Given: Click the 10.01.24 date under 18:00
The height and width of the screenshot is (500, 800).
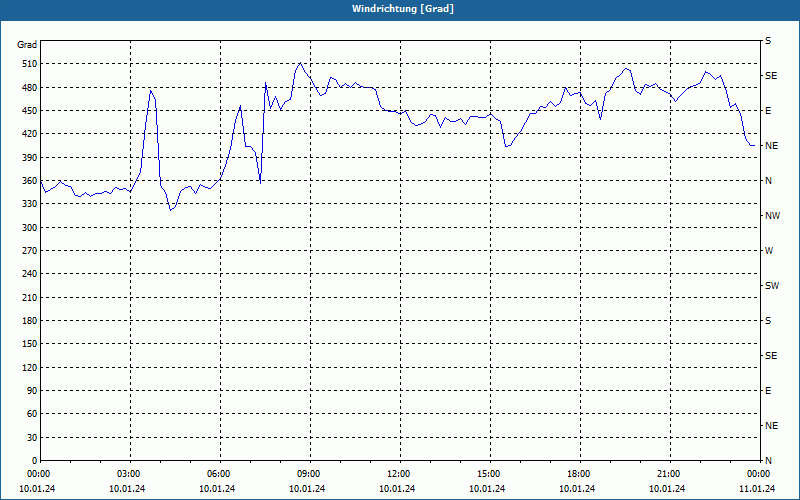Looking at the screenshot, I should pyautogui.click(x=577, y=489).
